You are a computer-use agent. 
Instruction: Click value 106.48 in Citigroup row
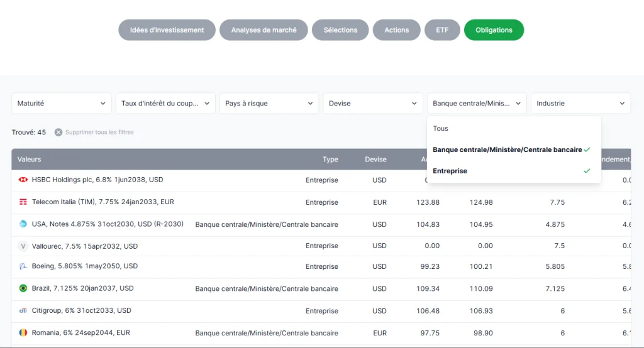coord(428,311)
